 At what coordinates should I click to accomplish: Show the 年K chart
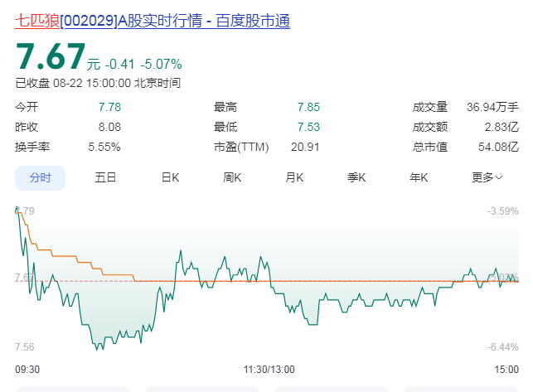[x=419, y=177]
